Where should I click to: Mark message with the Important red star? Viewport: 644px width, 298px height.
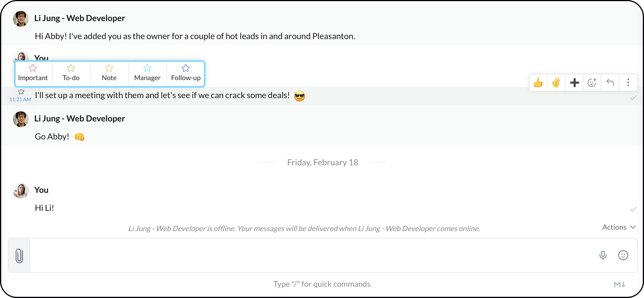coord(33,73)
